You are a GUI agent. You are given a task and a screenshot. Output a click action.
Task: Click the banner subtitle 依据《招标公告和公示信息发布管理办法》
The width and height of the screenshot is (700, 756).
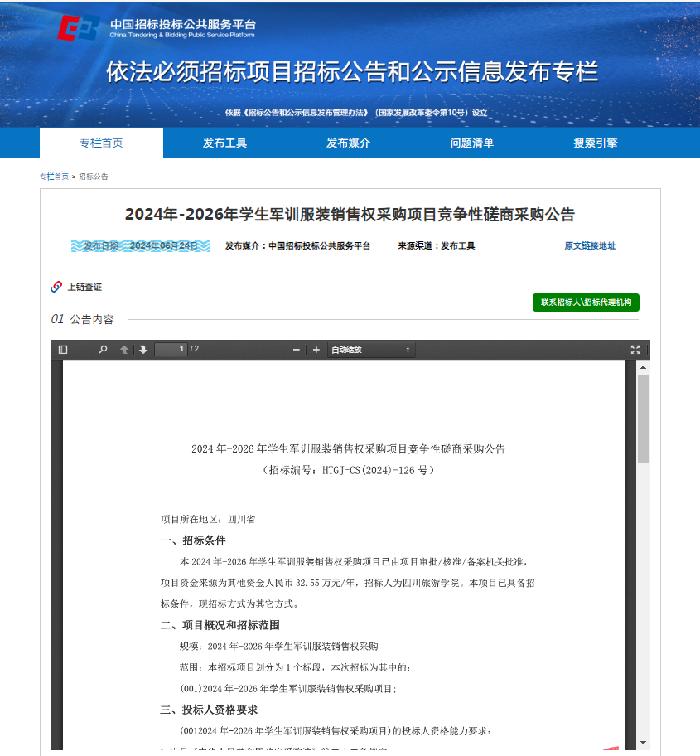pyautogui.click(x=356, y=113)
